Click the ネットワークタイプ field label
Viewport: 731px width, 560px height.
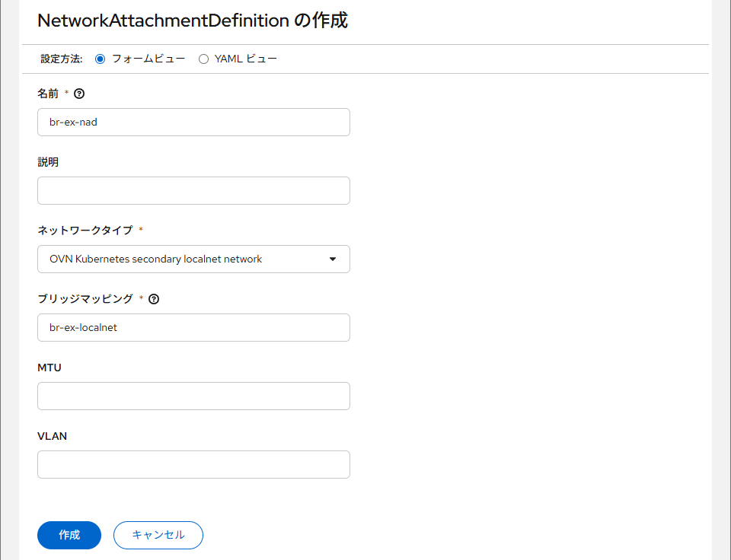point(85,230)
